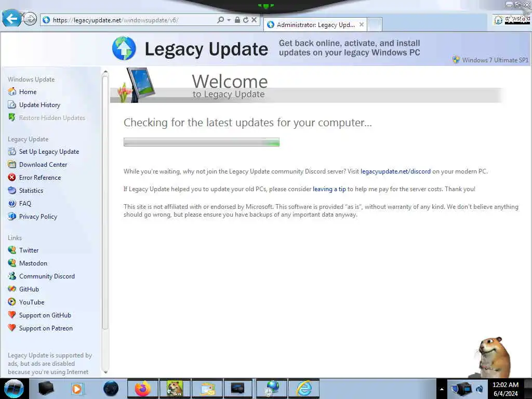
Task: Click the legacyupdate.net/discord hyperlink
Action: pyautogui.click(x=395, y=171)
